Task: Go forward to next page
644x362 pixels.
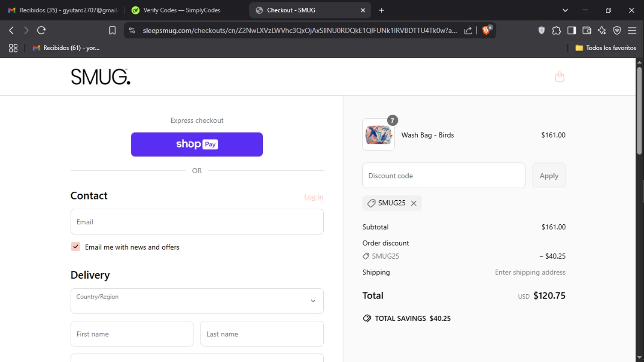Action: [x=26, y=30]
